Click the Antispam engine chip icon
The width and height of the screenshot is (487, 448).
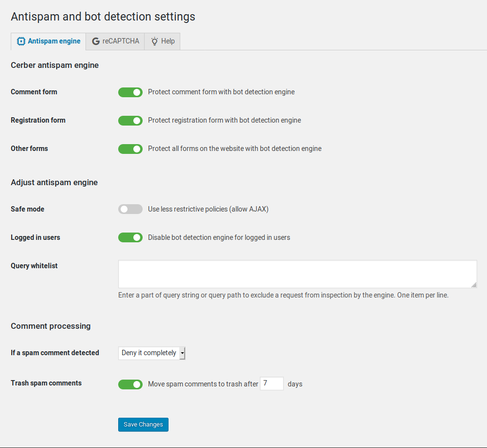coord(21,42)
